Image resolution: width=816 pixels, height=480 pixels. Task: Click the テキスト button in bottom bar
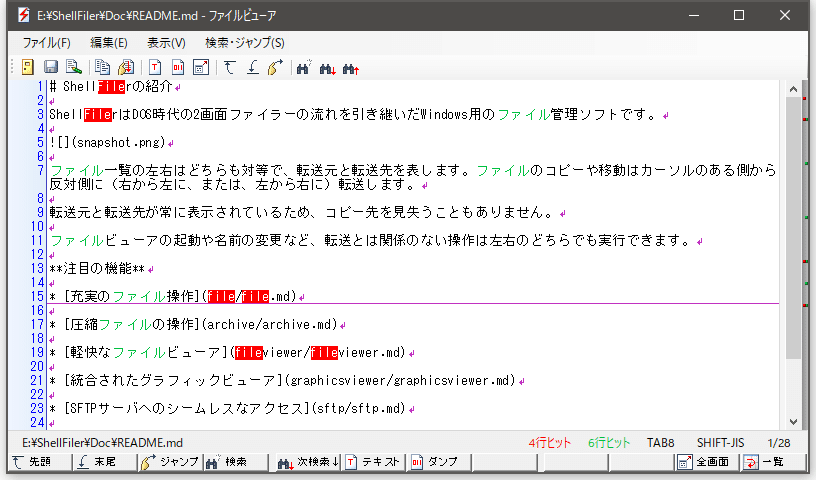point(373,462)
